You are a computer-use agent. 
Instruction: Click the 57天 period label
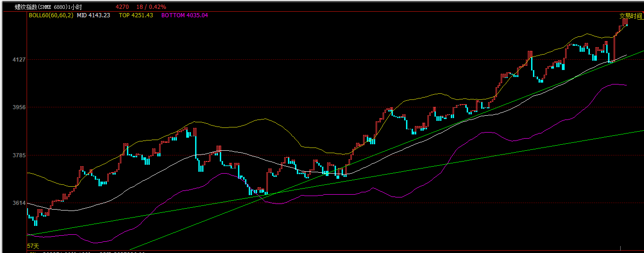pyautogui.click(x=33, y=246)
